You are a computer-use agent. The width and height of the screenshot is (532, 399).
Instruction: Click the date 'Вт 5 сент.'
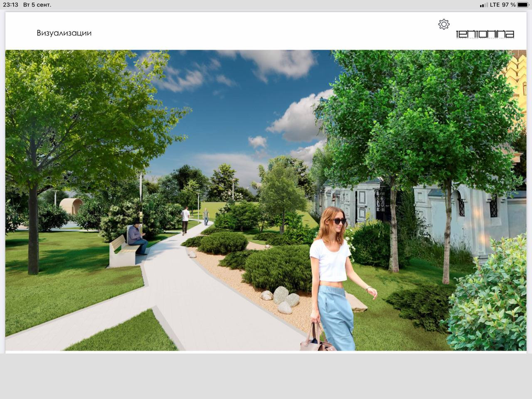click(37, 5)
